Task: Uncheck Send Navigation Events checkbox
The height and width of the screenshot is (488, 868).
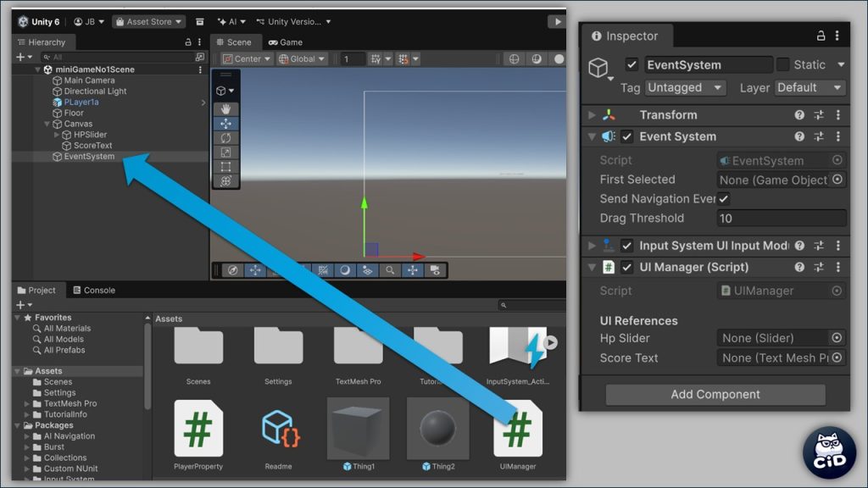Action: click(724, 199)
